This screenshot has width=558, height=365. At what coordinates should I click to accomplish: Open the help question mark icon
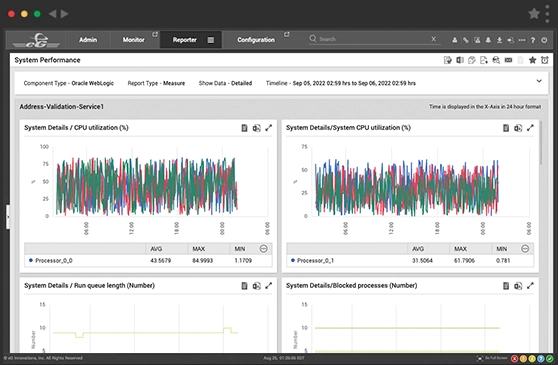[x=533, y=40]
